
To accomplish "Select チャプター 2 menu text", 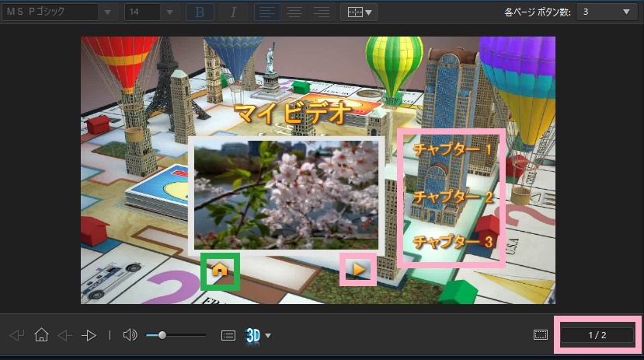I will point(453,197).
